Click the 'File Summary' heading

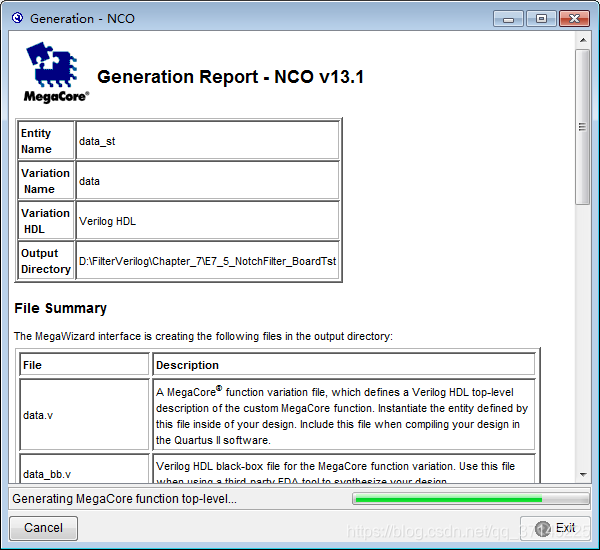click(60, 308)
